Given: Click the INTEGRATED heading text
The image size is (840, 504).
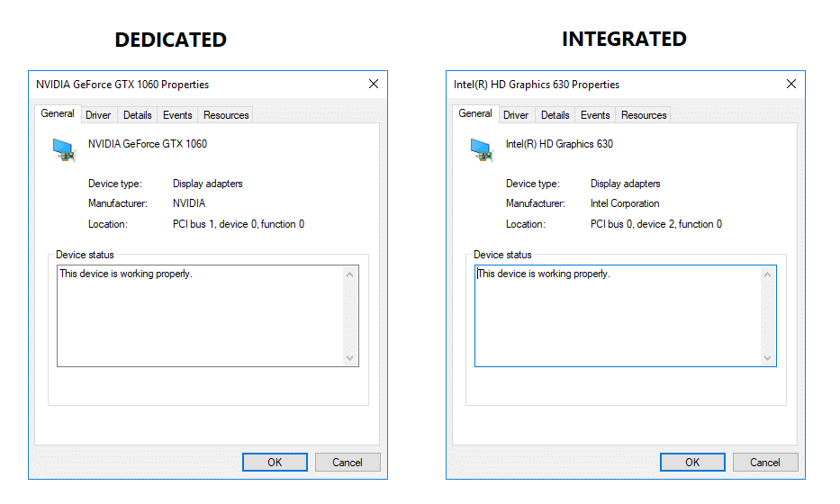Looking at the screenshot, I should [x=624, y=39].
